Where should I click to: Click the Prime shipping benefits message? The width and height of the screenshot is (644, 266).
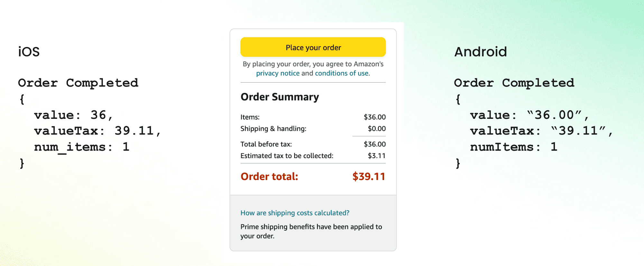click(311, 231)
